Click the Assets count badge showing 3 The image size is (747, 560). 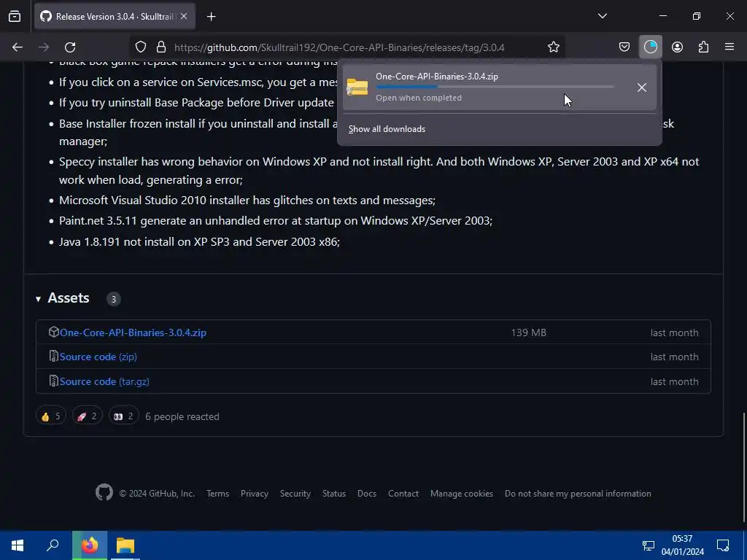[x=113, y=299]
